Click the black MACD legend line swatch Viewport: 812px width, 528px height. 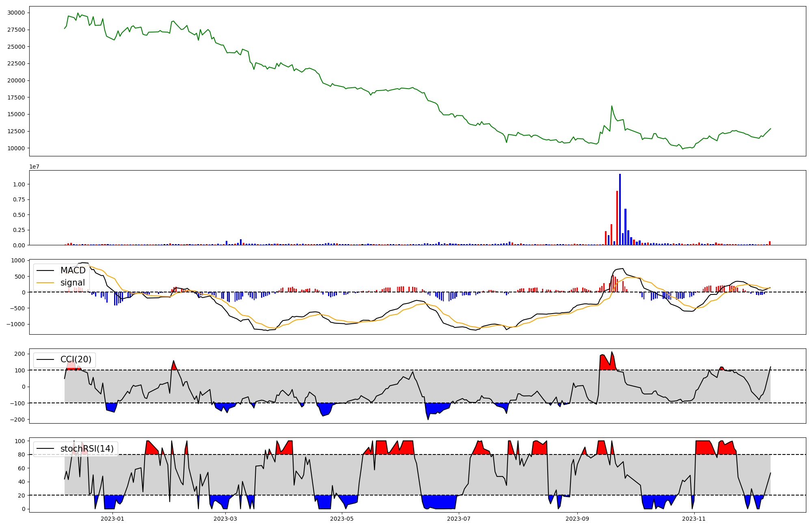(x=45, y=270)
